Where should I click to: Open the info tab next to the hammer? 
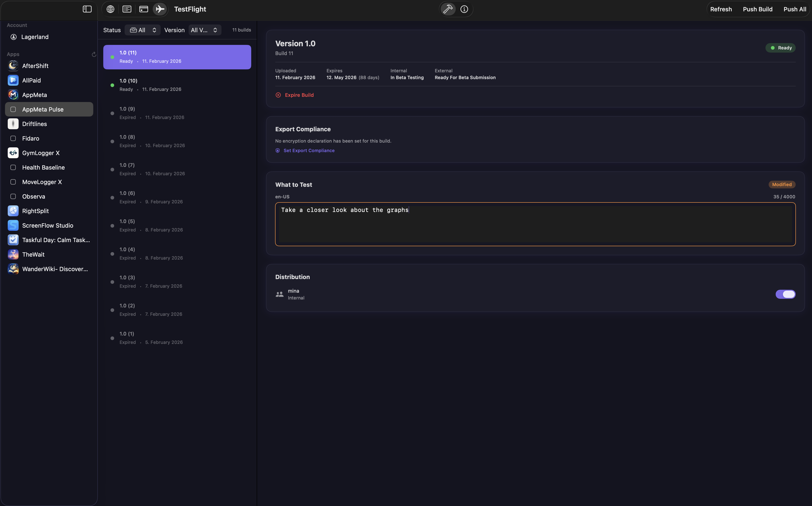pyautogui.click(x=464, y=9)
